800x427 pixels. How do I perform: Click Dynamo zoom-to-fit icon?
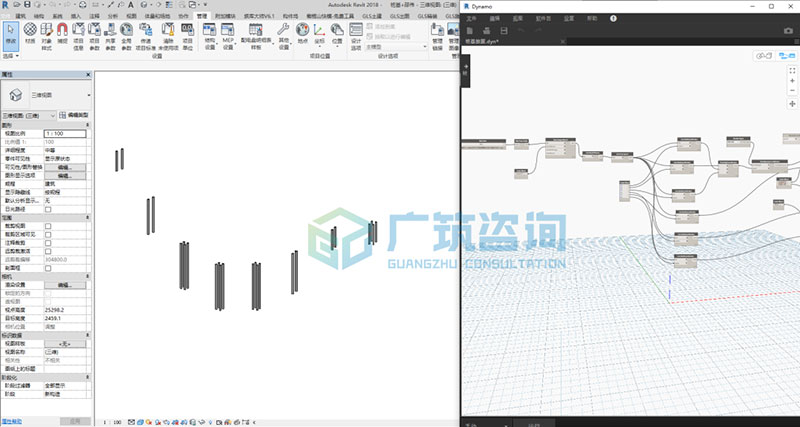792,70
